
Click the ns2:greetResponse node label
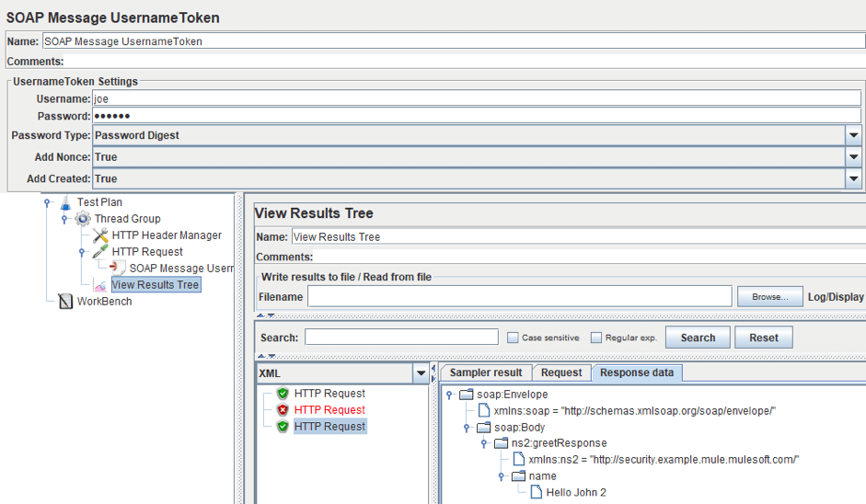(559, 443)
